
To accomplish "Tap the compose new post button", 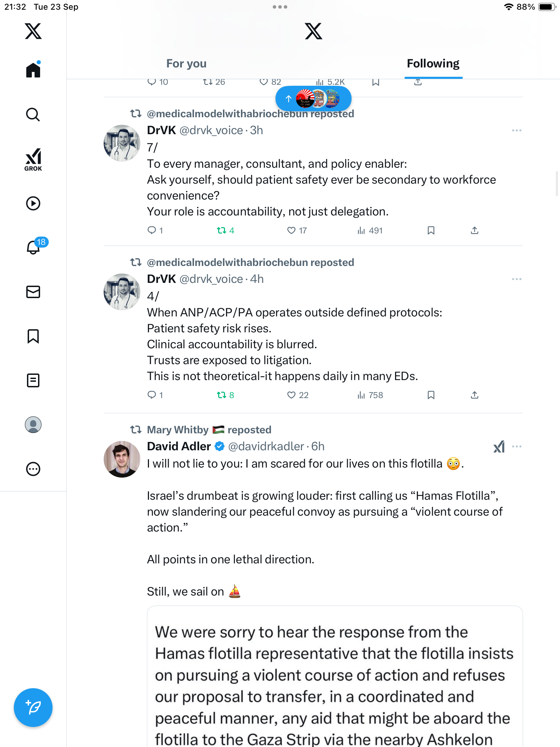I will pyautogui.click(x=33, y=708).
